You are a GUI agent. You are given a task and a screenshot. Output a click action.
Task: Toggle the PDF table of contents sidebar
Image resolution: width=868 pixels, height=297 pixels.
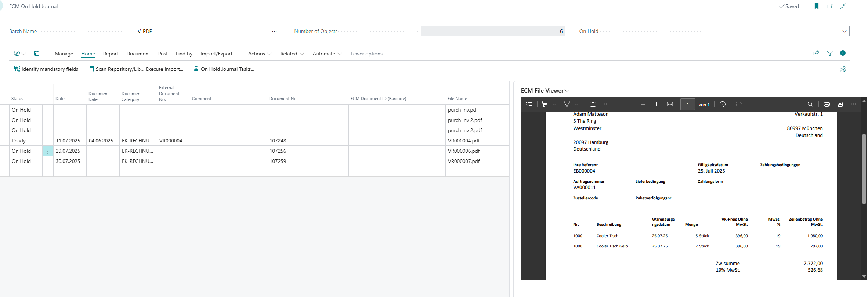[529, 104]
